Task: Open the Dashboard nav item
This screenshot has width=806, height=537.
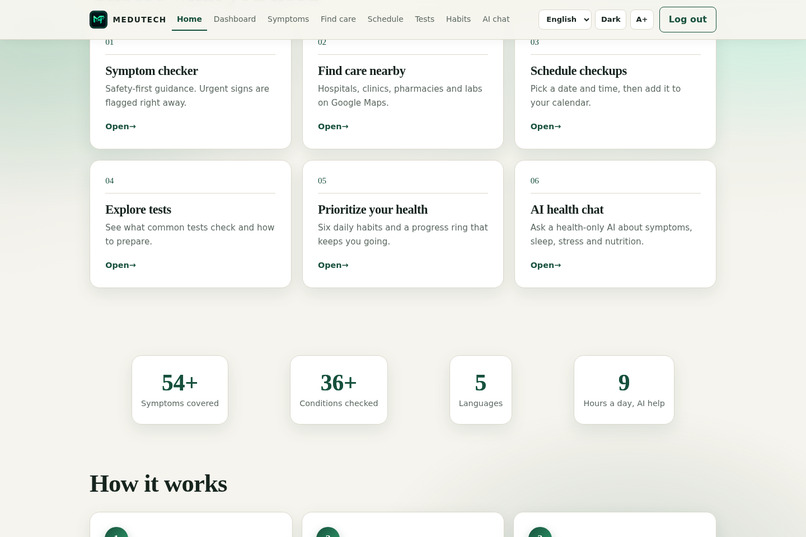Action: click(234, 19)
